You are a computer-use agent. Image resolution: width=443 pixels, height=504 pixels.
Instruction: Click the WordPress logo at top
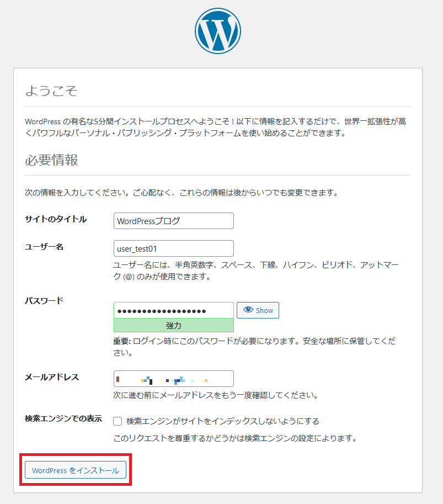click(218, 31)
